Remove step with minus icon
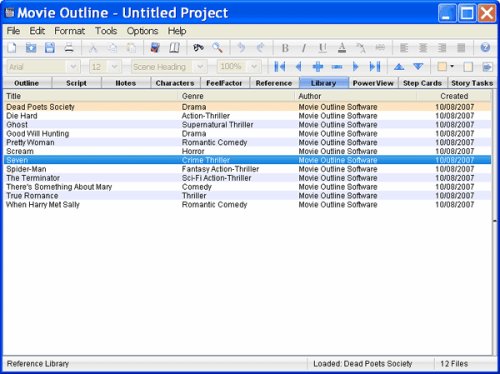The height and width of the screenshot is (374, 500). pyautogui.click(x=337, y=67)
